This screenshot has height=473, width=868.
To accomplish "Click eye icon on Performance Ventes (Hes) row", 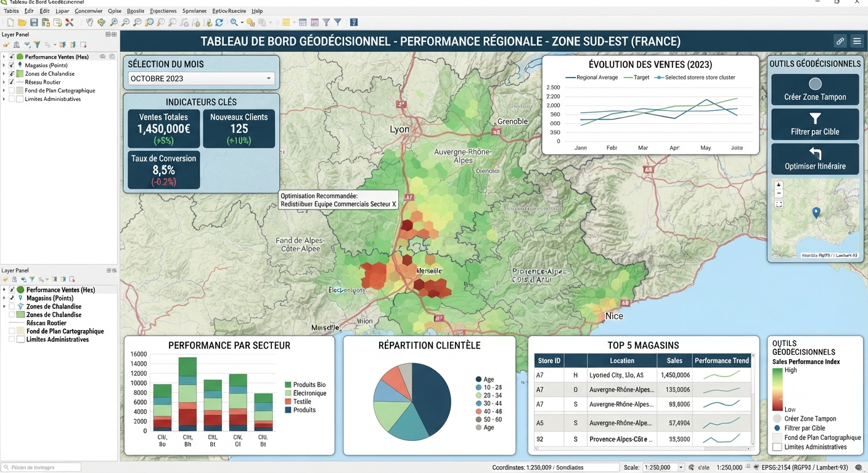I will click(x=102, y=57).
